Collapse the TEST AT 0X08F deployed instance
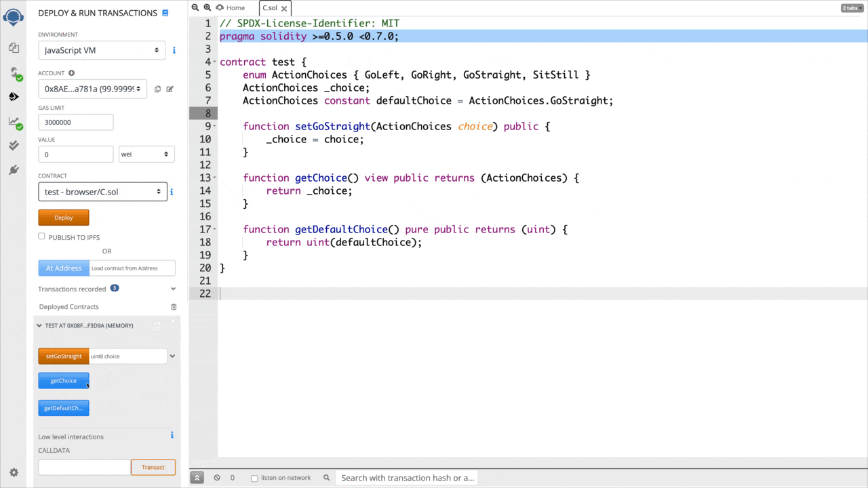Screen dimensions: 868x488 [40, 326]
